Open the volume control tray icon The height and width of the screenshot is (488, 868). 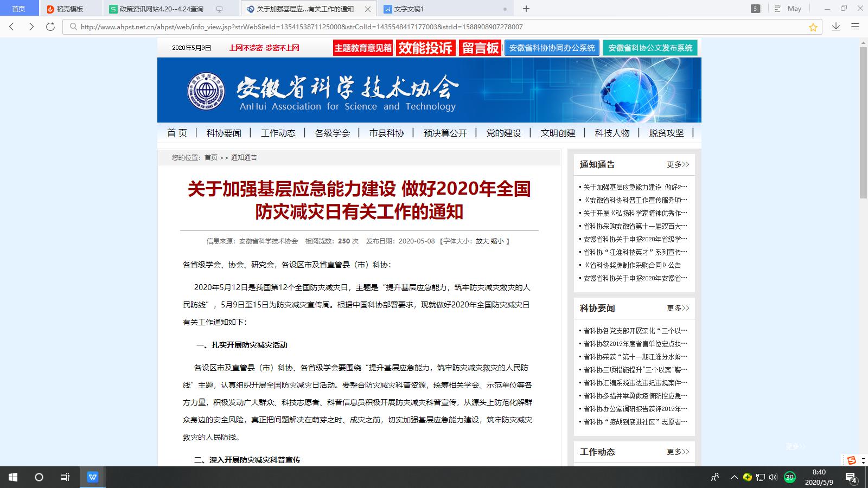click(773, 477)
